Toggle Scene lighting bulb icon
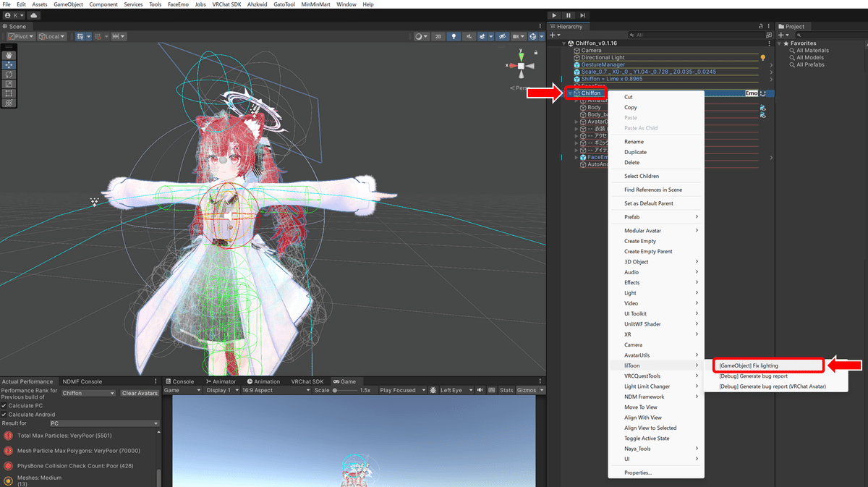Screen dimensions: 868x487 [454, 36]
